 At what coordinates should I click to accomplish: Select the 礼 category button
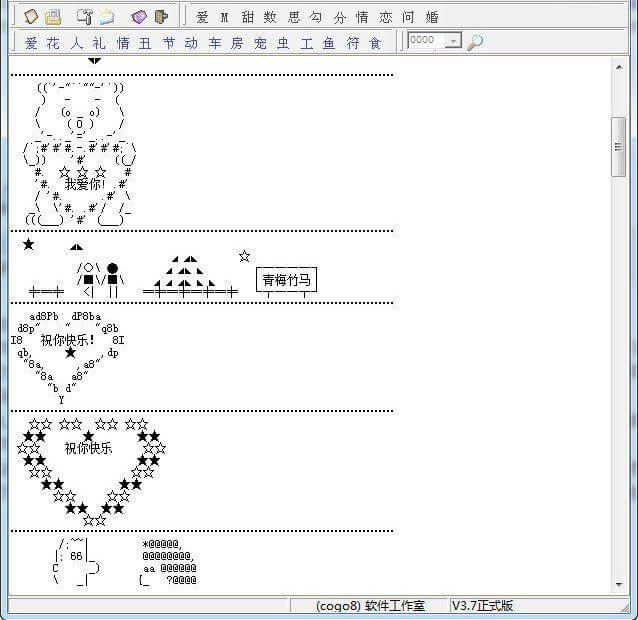99,43
